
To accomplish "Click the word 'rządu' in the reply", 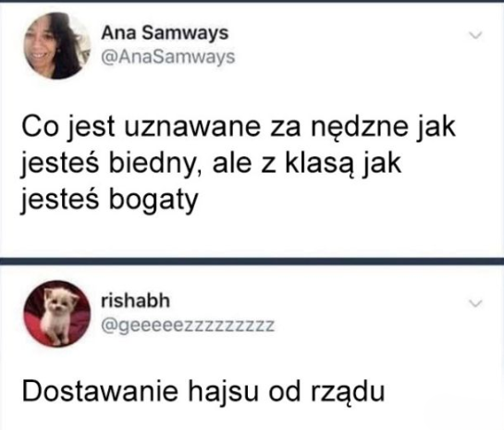I will point(348,393).
